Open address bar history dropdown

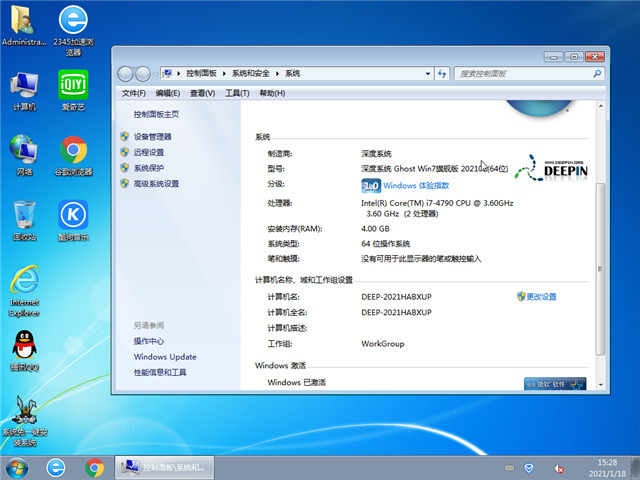(x=427, y=73)
